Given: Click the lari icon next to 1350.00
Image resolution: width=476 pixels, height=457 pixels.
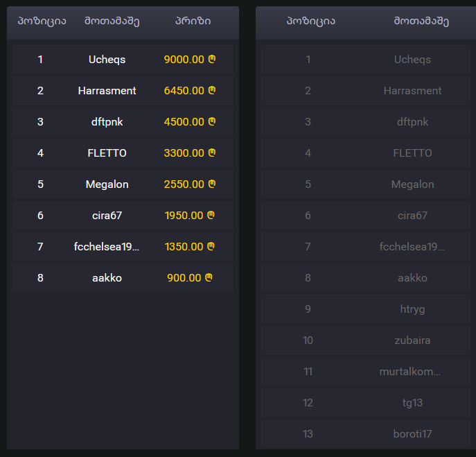Looking at the screenshot, I should (211, 246).
